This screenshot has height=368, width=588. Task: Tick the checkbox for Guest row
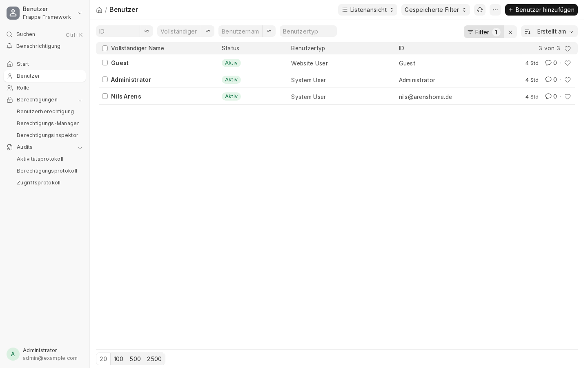[105, 63]
